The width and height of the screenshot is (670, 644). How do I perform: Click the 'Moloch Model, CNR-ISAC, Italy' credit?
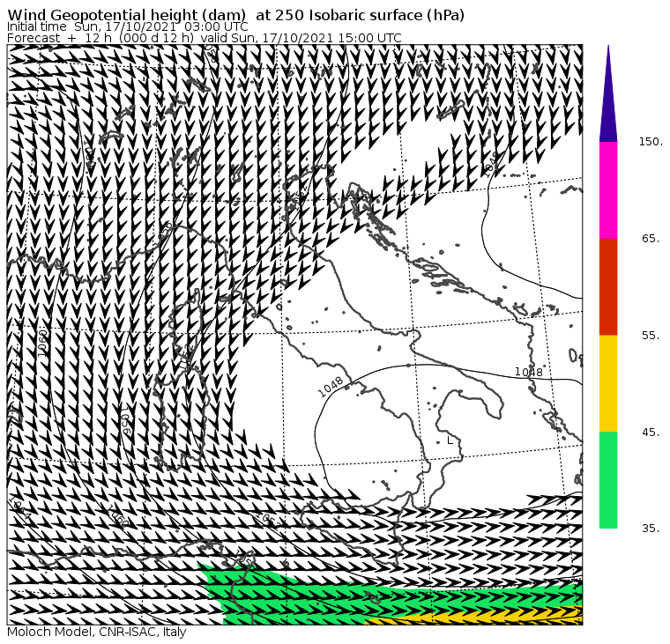click(x=97, y=632)
